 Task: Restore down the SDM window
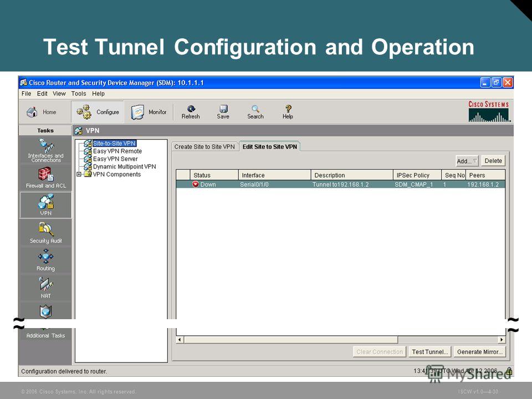point(497,83)
